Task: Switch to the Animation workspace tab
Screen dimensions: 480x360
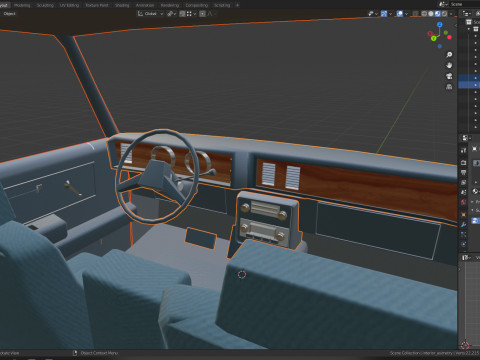Action: 145,5
